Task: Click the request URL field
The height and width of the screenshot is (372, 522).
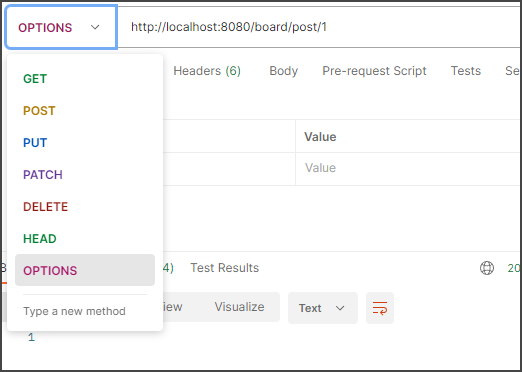Action: (x=319, y=27)
